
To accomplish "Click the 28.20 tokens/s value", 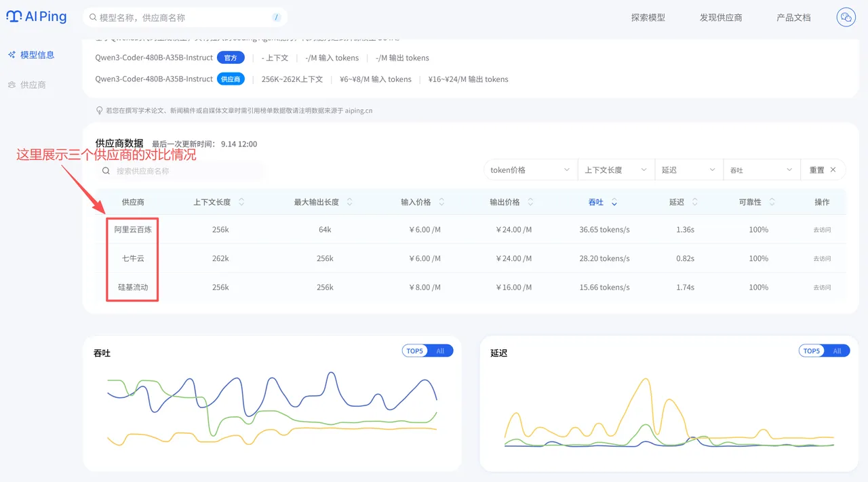I will point(604,258).
